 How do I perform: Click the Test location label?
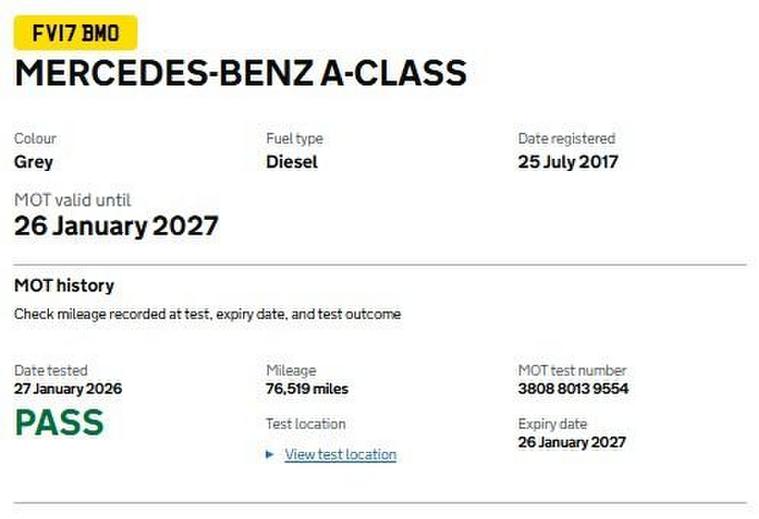[x=306, y=424]
